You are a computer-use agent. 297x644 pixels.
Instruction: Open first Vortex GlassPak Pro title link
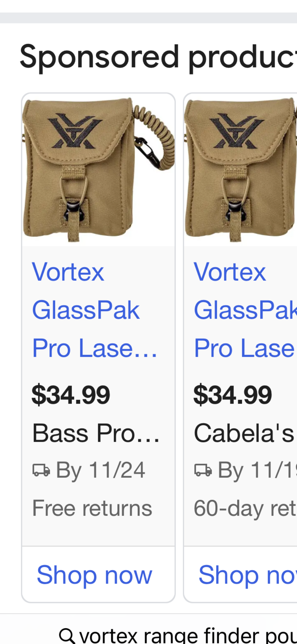click(x=95, y=310)
